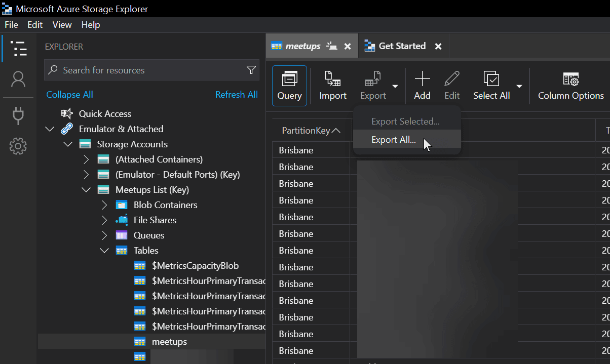Click the Edit pencil button

pos(452,86)
